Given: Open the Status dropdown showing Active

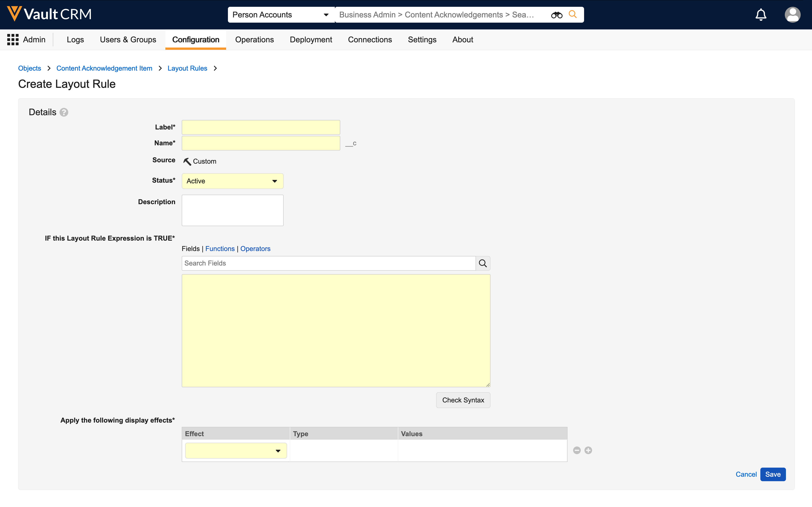Looking at the screenshot, I should tap(232, 181).
